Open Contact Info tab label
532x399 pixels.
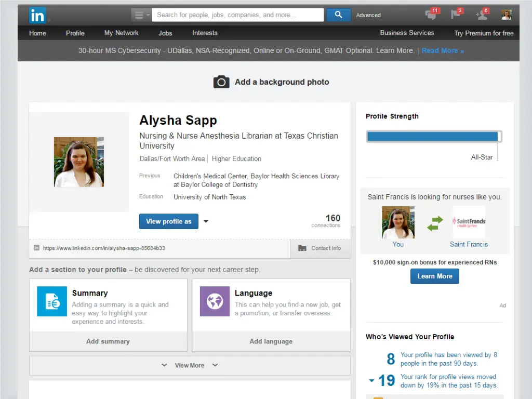coord(326,248)
